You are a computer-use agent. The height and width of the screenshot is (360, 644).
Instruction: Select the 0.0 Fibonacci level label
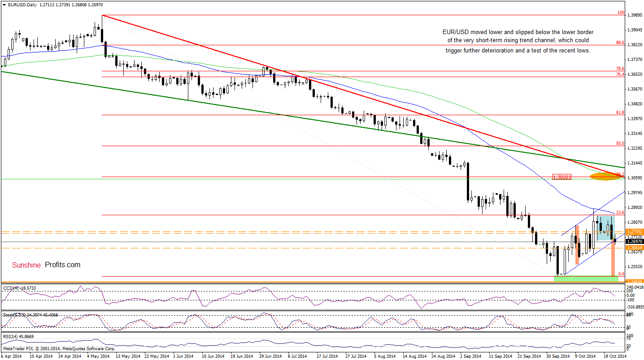click(x=621, y=273)
